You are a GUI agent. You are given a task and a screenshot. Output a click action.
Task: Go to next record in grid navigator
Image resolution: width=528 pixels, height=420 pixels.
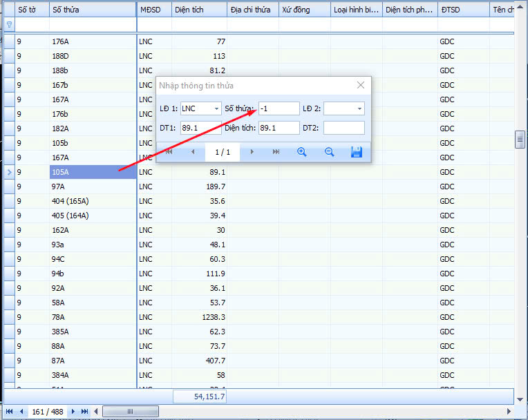(73, 412)
